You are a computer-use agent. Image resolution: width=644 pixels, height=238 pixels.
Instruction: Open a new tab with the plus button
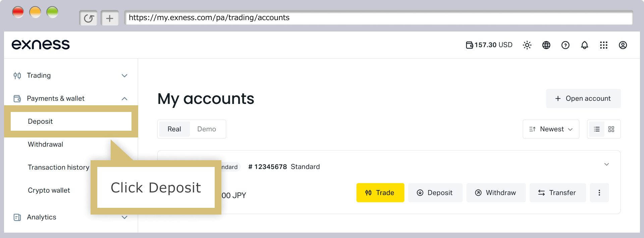(110, 18)
